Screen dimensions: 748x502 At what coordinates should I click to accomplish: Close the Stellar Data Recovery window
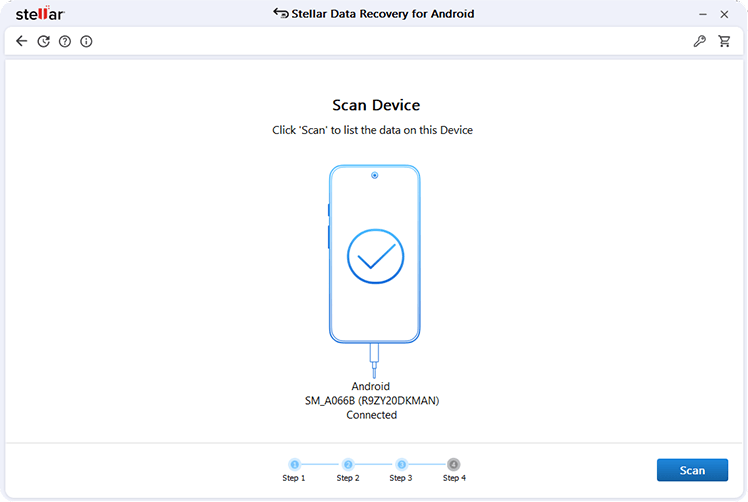coord(724,14)
